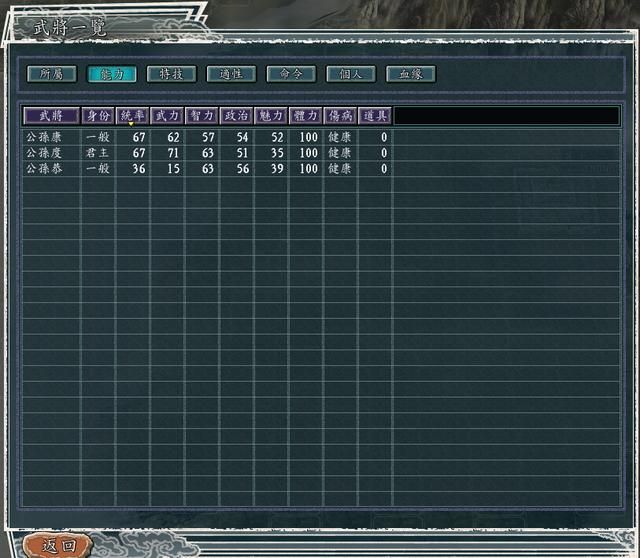Open the 命令 tab
Screen dimensions: 640x558
pyautogui.click(x=291, y=74)
